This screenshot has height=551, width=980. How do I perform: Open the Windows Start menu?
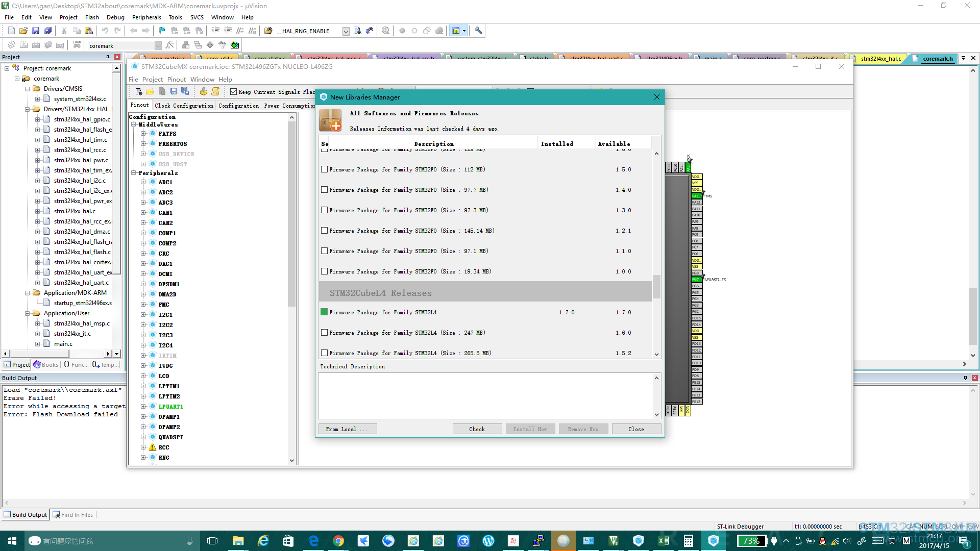pos(12,541)
